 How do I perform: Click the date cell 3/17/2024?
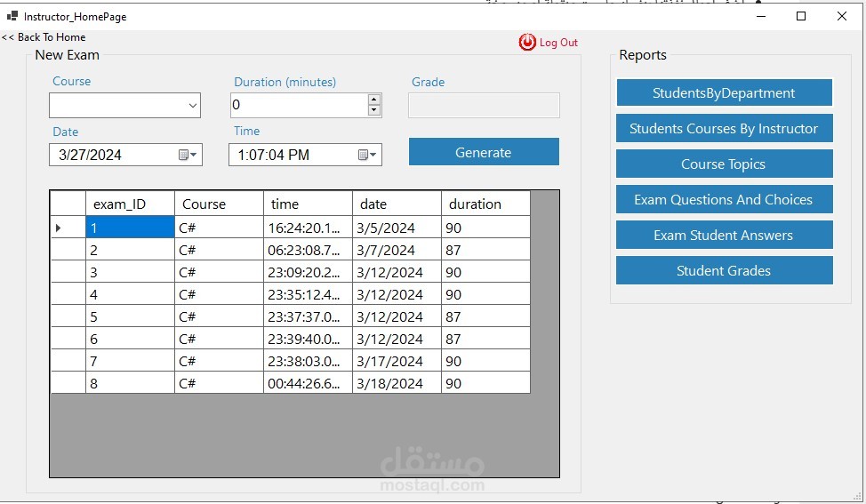tap(397, 361)
